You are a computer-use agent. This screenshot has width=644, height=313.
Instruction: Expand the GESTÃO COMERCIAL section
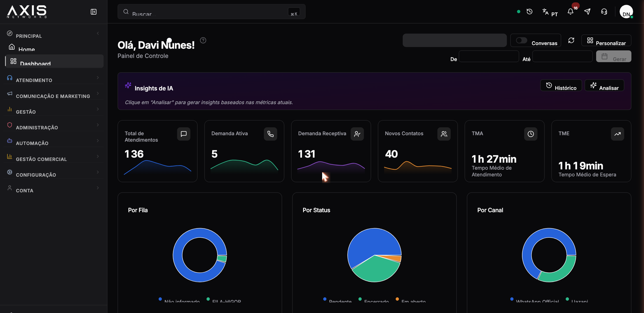(54, 156)
